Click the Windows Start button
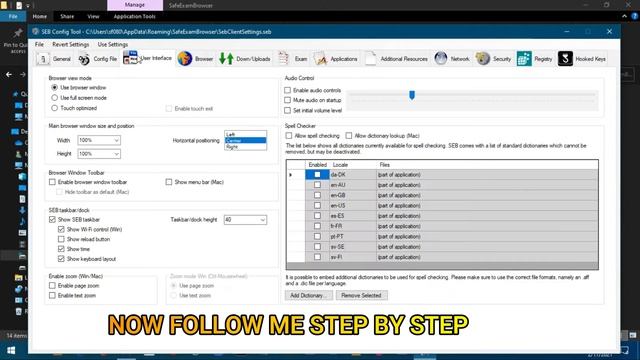 click(11, 350)
